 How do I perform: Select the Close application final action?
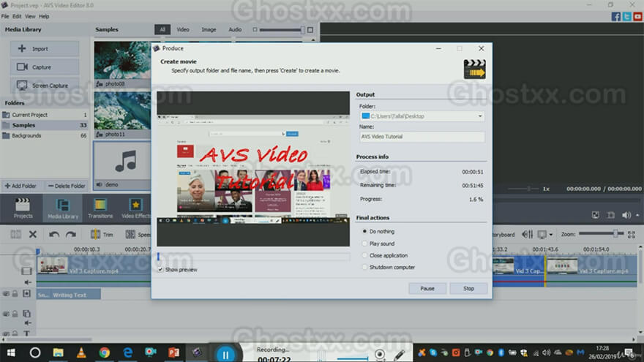[385, 255]
